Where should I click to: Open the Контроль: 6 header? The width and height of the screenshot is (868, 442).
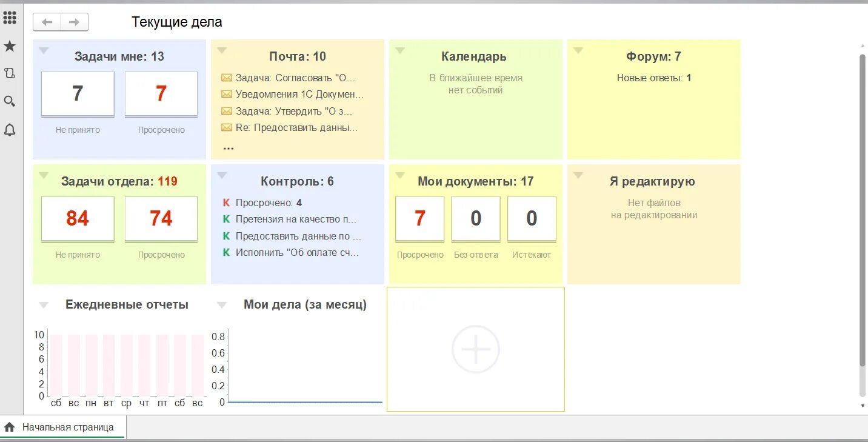297,181
